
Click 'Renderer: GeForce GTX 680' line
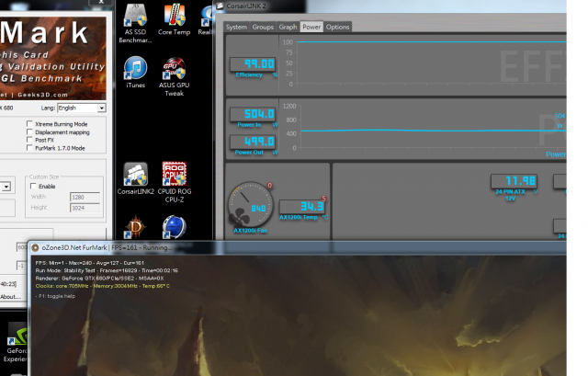99,278
